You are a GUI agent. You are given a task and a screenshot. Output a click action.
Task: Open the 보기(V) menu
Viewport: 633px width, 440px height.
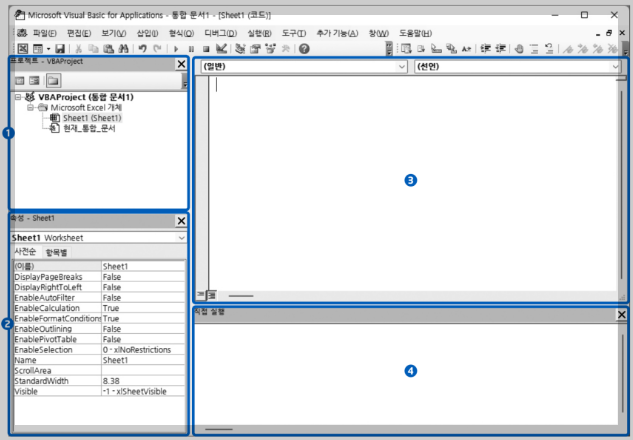(x=114, y=33)
